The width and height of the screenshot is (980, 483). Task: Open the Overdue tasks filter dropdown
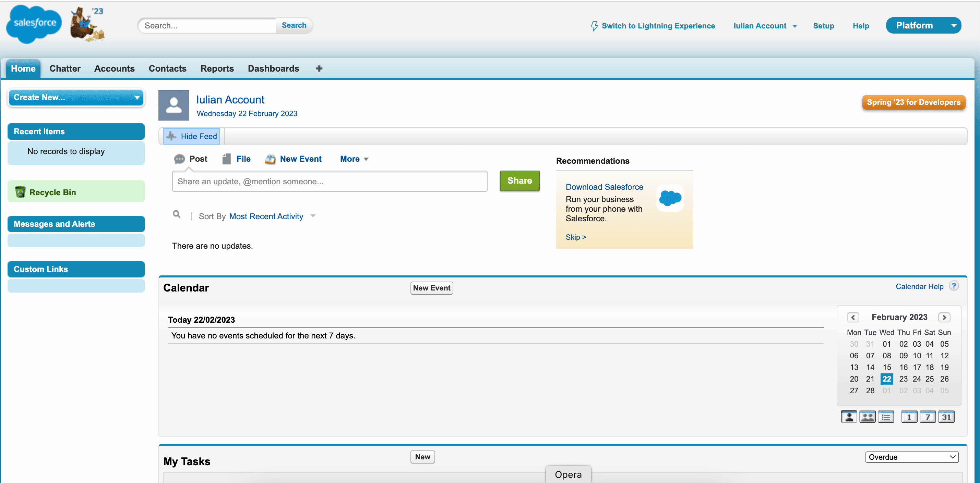tap(911, 457)
